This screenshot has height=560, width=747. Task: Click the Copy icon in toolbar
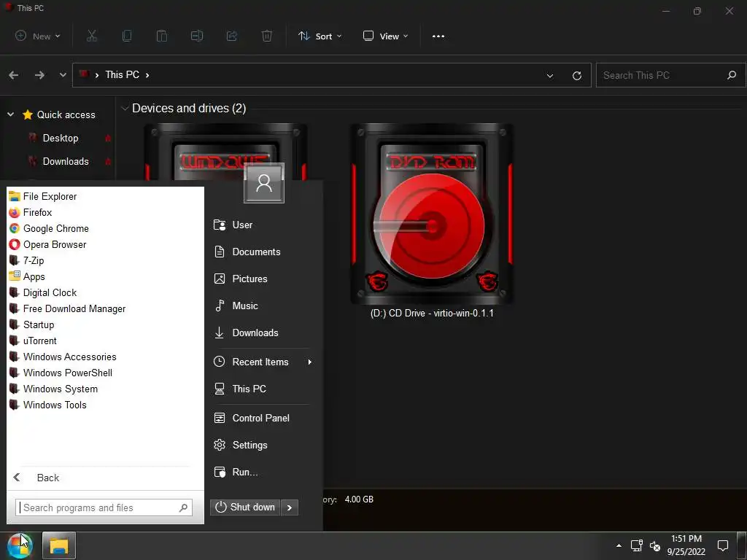pyautogui.click(x=127, y=36)
